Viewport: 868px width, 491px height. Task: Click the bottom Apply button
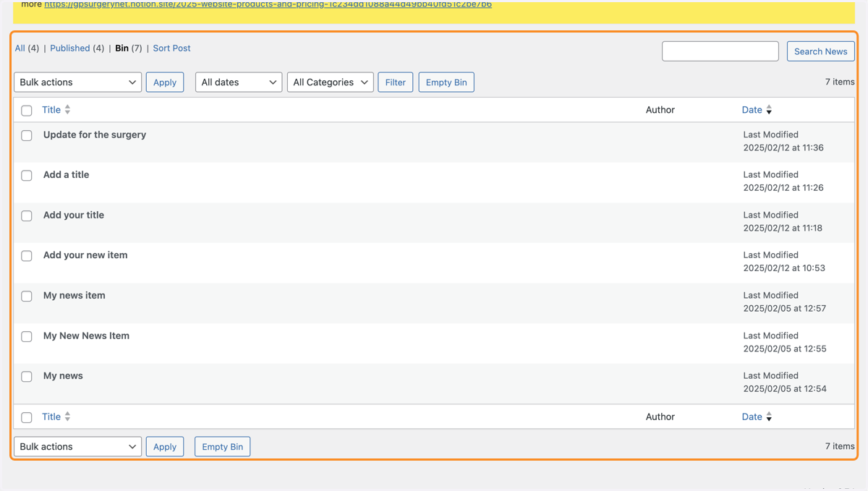point(165,447)
